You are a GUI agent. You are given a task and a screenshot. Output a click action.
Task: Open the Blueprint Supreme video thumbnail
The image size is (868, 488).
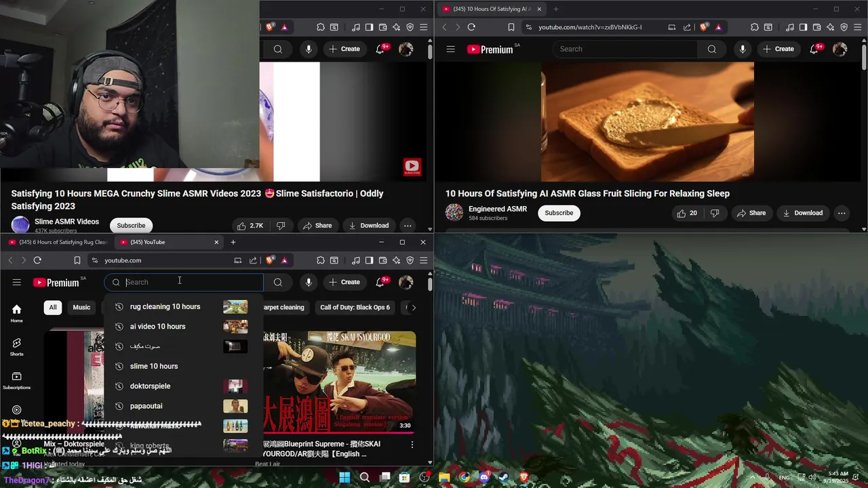[339, 382]
